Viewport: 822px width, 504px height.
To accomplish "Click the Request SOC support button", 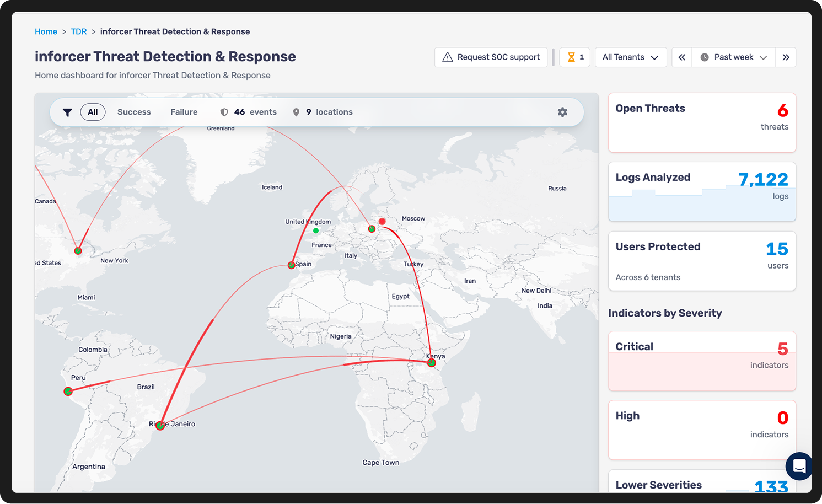I will click(491, 57).
